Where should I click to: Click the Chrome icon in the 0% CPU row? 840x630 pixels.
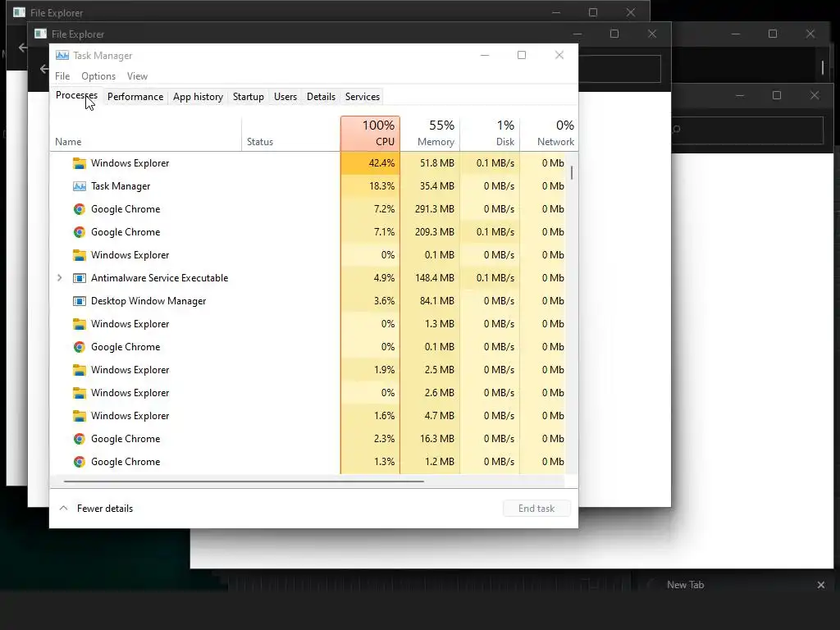point(80,347)
